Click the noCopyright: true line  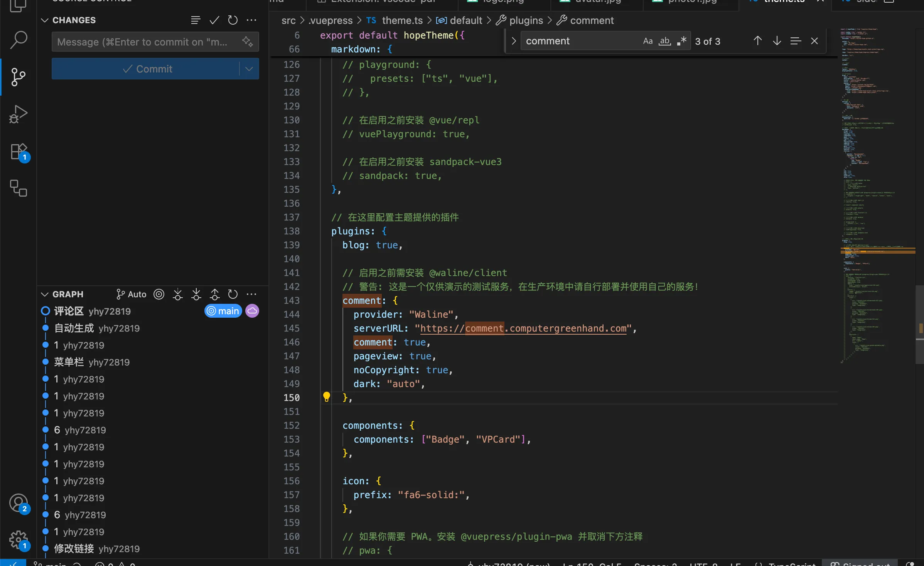click(403, 370)
